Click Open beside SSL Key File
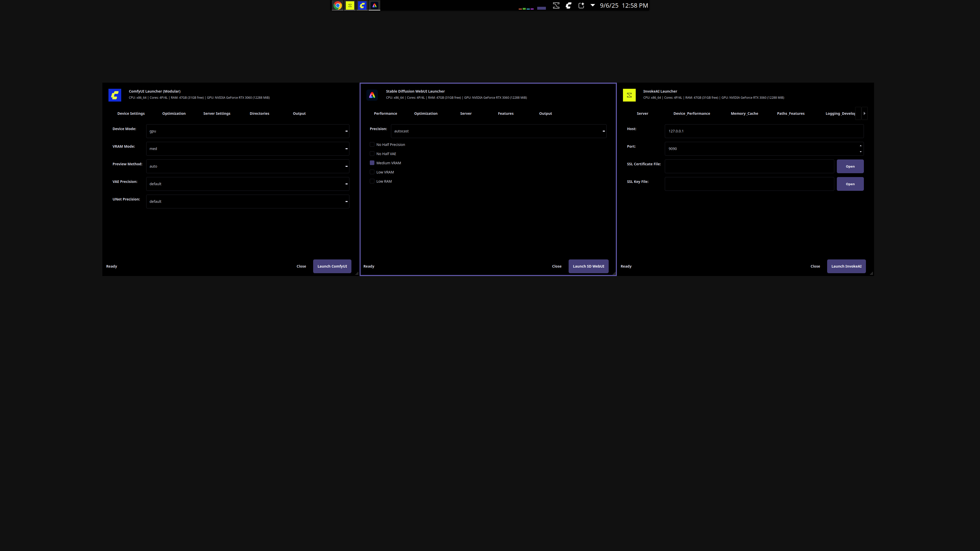 click(x=850, y=184)
